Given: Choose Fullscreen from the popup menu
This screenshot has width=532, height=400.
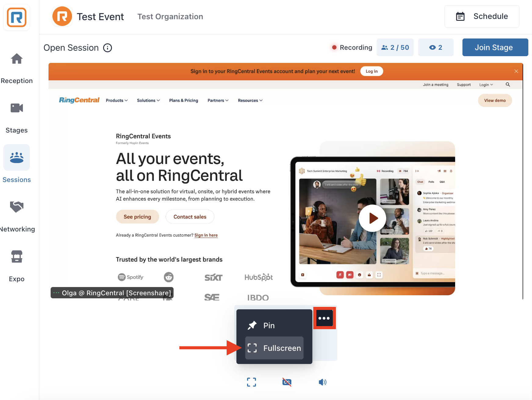Looking at the screenshot, I should coord(274,348).
